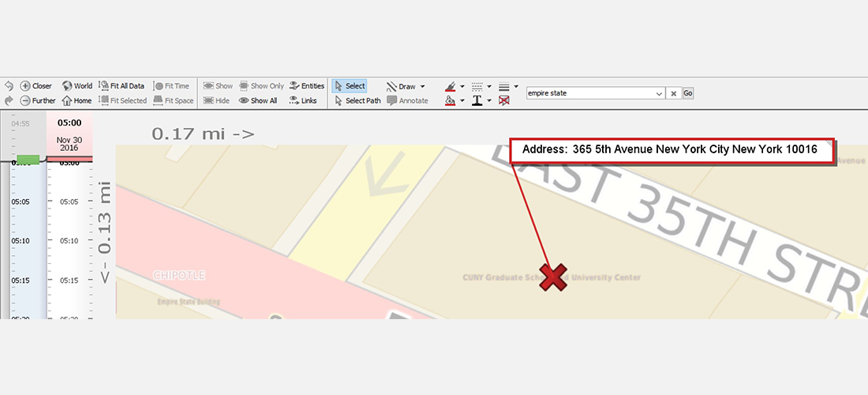Click the 04:55 time label

pos(21,123)
